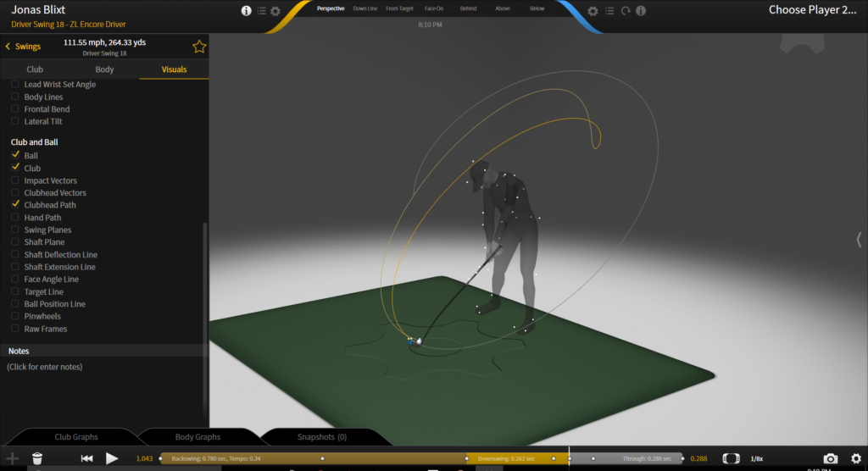The image size is (868, 471).
Task: Enable Body Lines checkbox
Action: 15,97
